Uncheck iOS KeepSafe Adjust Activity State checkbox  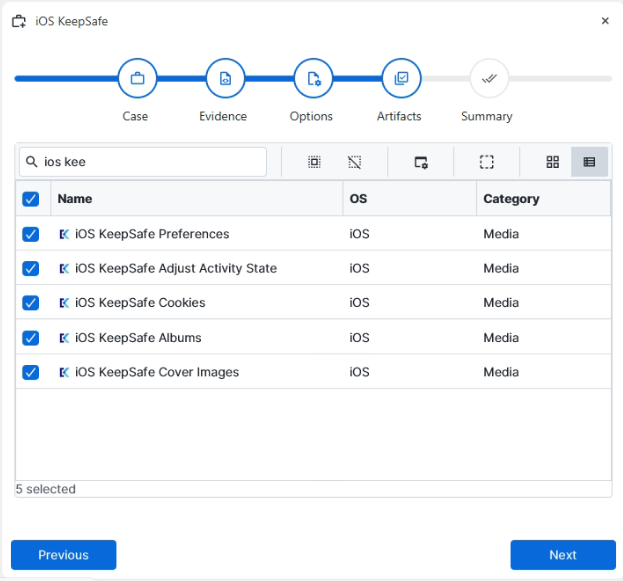(x=31, y=269)
